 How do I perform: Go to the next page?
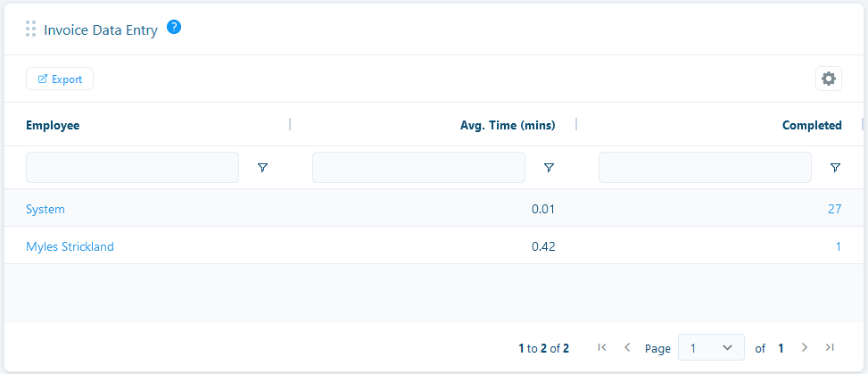coord(805,347)
